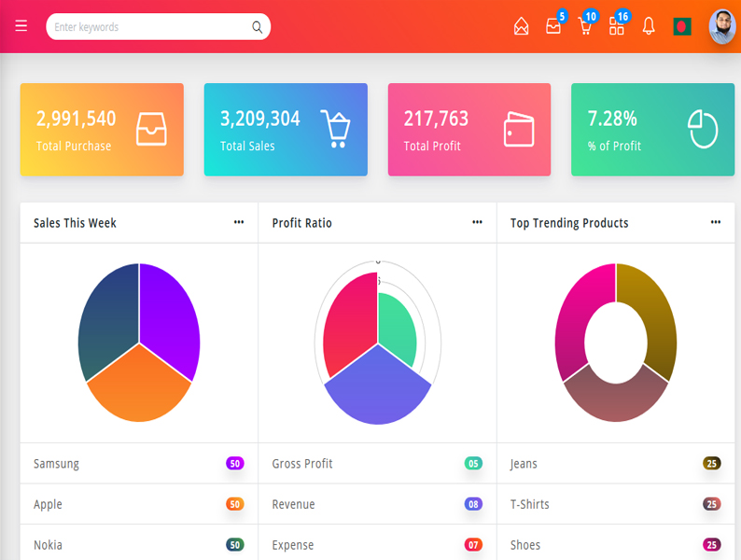This screenshot has width=741, height=560.
Task: Click the search magnifier icon
Action: pos(257,27)
